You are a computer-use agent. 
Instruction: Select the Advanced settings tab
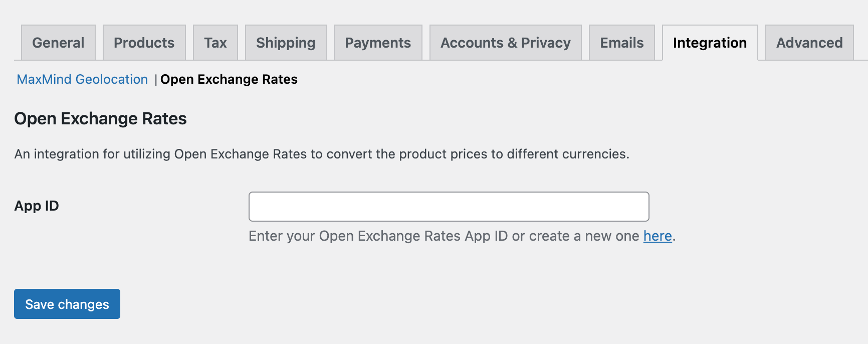click(809, 43)
